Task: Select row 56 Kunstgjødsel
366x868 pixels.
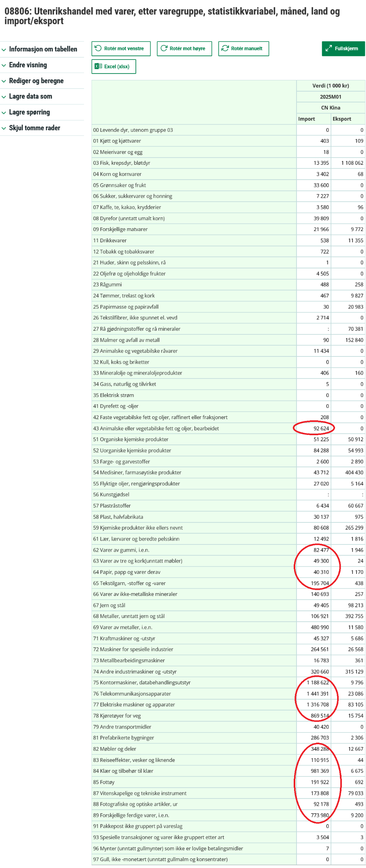Action: [194, 495]
